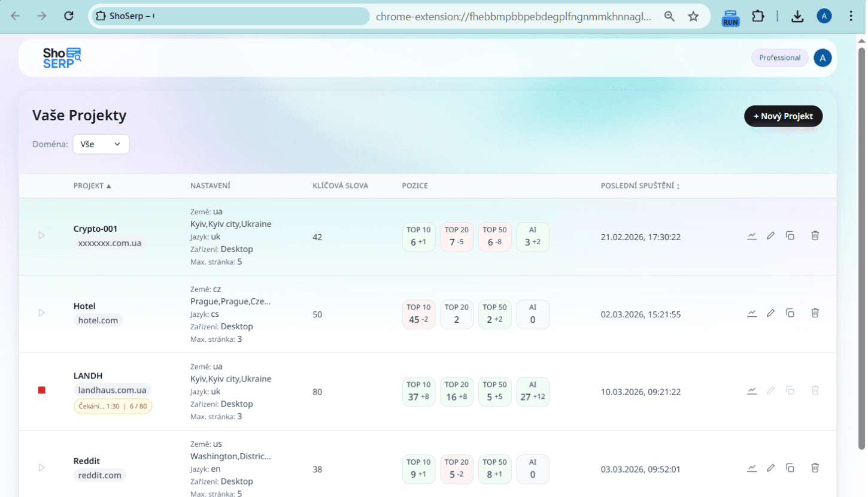Delete the Hotel project trash icon
Viewport: 868px width, 497px height.
click(815, 313)
